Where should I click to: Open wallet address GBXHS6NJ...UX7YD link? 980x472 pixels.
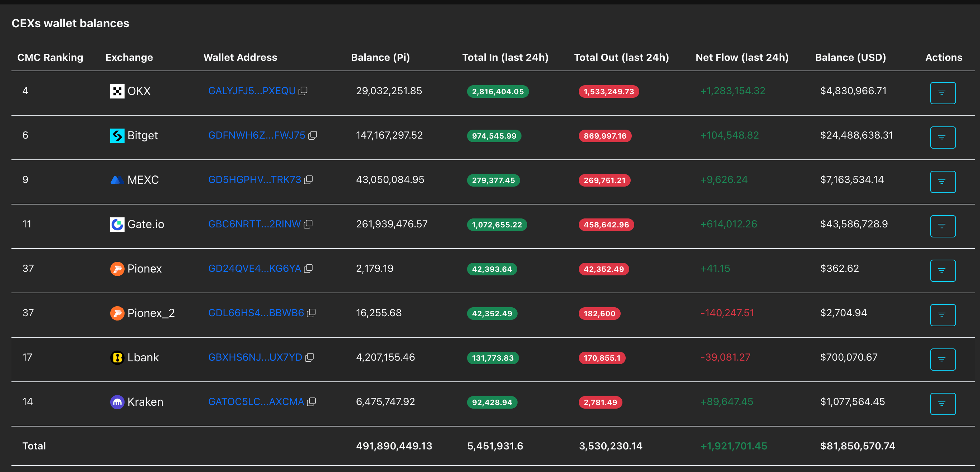click(x=255, y=357)
